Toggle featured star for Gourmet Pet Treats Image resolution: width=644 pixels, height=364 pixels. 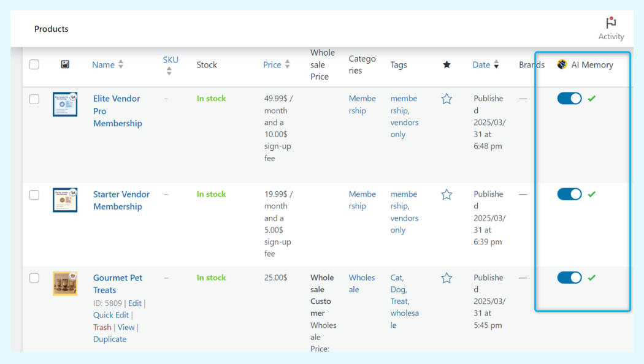click(x=447, y=278)
